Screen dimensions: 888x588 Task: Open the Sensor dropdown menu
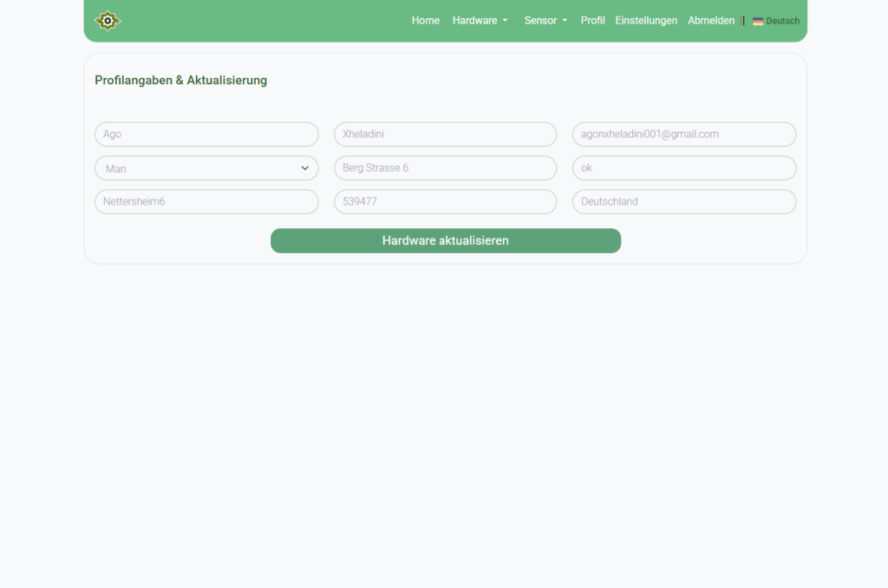(545, 20)
